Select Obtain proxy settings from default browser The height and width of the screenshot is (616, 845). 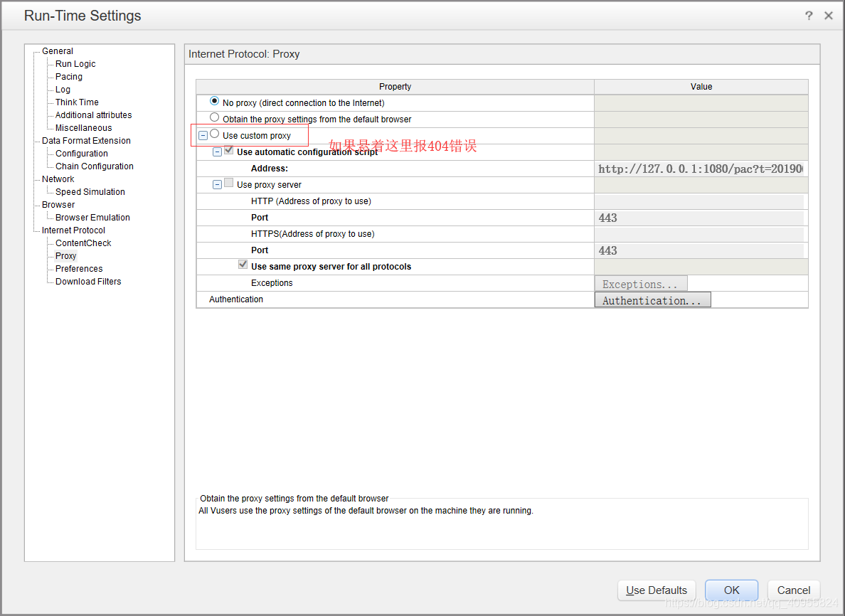pyautogui.click(x=215, y=117)
